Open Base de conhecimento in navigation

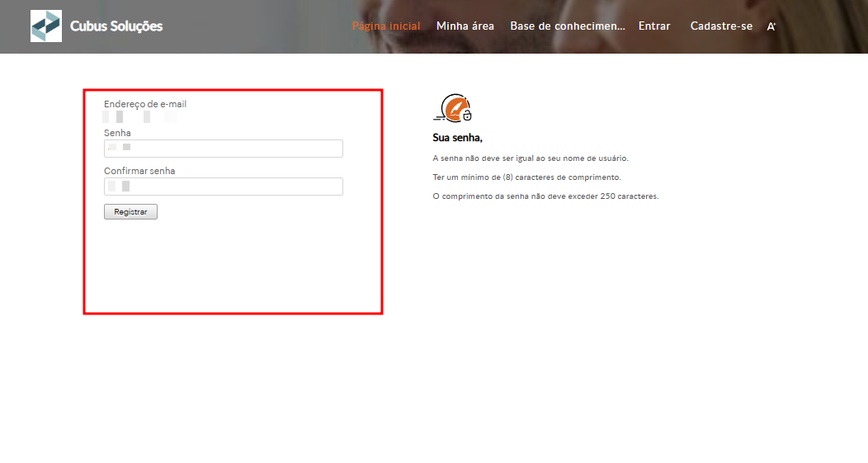point(568,26)
